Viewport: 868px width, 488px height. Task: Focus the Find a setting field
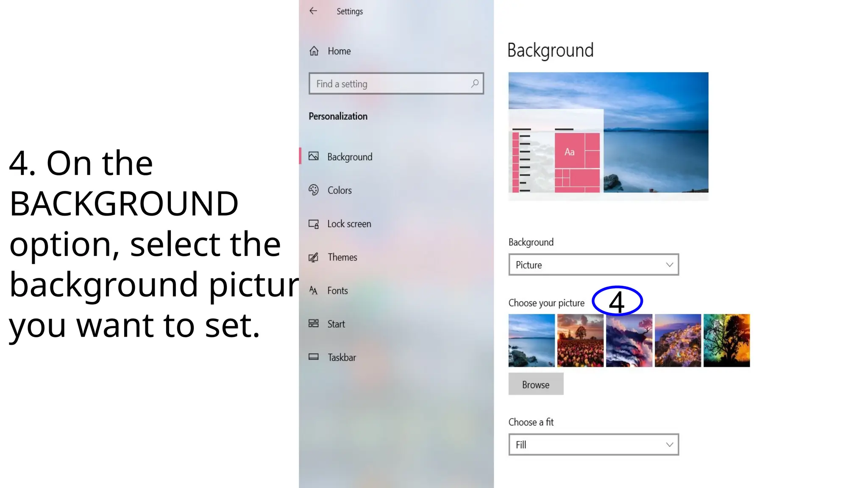tap(396, 83)
